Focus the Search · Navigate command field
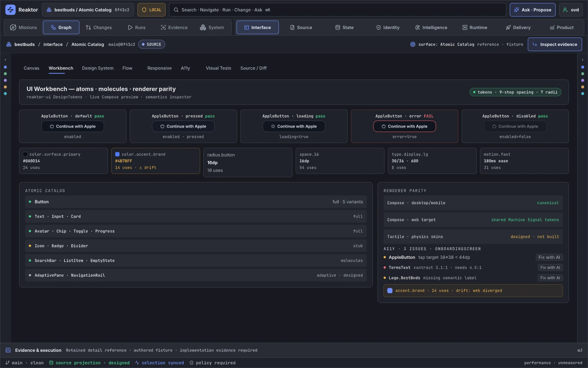588x368 pixels. tap(337, 10)
